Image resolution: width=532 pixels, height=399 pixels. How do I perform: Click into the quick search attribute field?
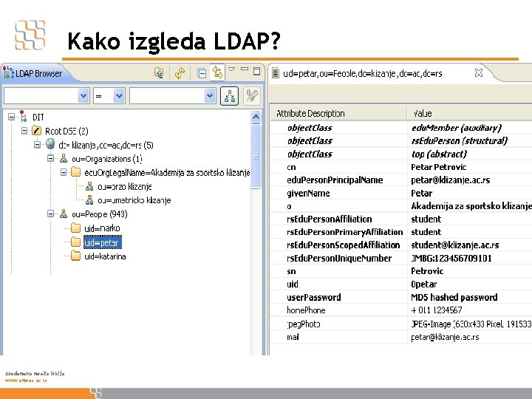41,96
